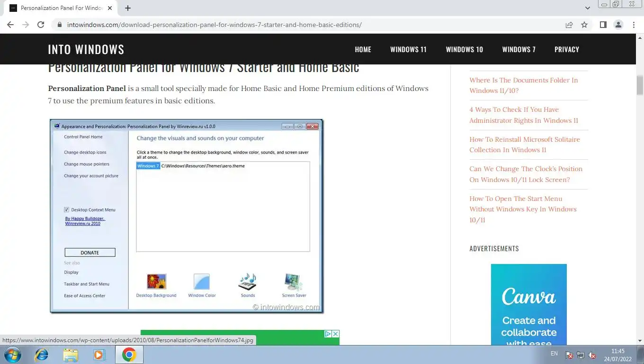Open the taskbar clock showing 11:45
The image size is (644, 364).
618,355
